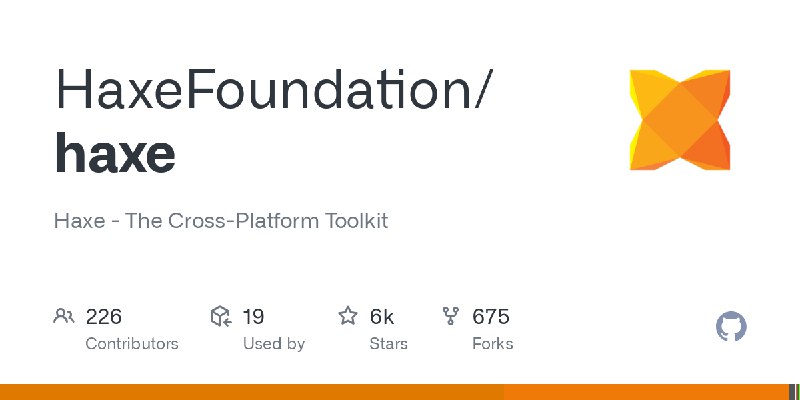Viewport: 800px width, 400px height.
Task: Click the star icon
Action: pyautogui.click(x=348, y=316)
